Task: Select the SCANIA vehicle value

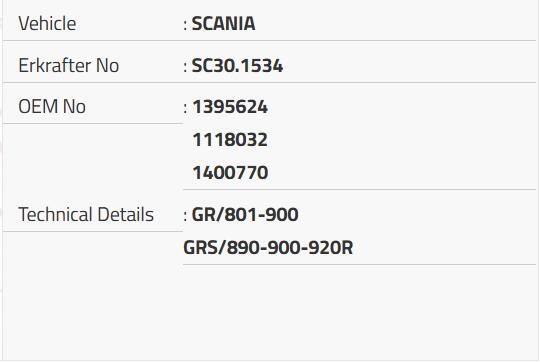Action: click(x=224, y=24)
